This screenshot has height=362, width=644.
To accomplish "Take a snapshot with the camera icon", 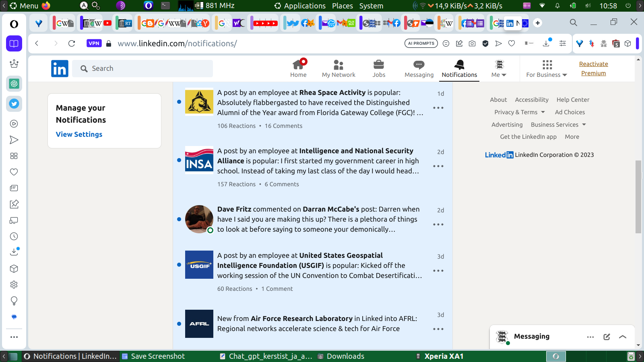I will click(x=472, y=43).
